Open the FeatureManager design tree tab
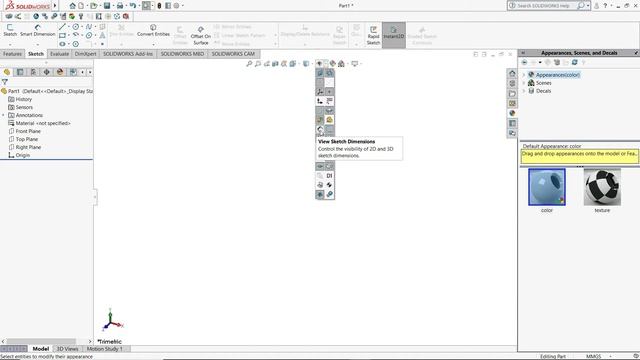 click(x=7, y=72)
